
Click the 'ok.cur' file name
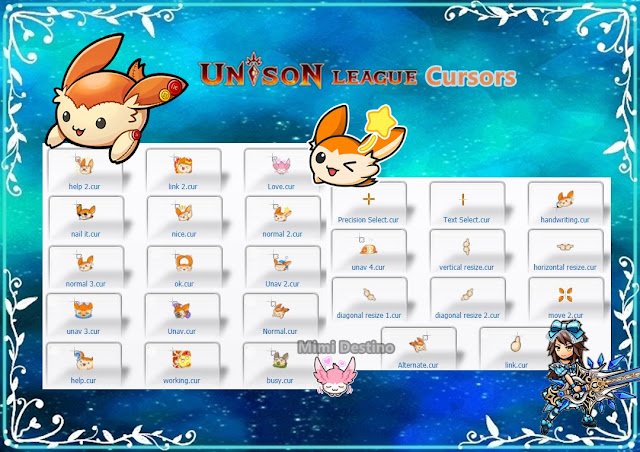coord(184,284)
